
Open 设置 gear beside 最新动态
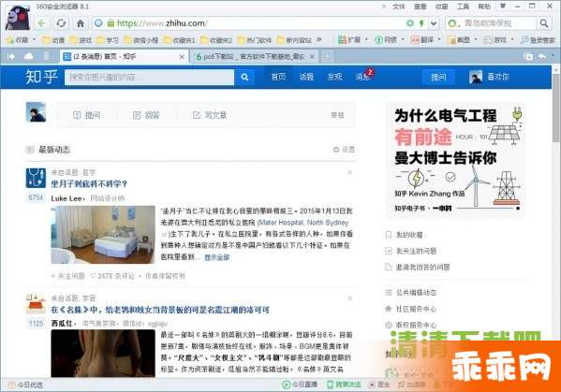(x=344, y=150)
